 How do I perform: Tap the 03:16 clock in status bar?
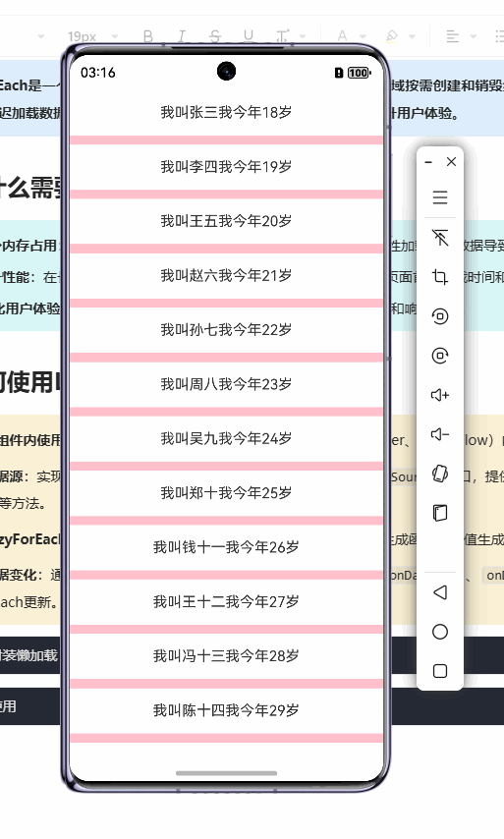pyautogui.click(x=98, y=73)
